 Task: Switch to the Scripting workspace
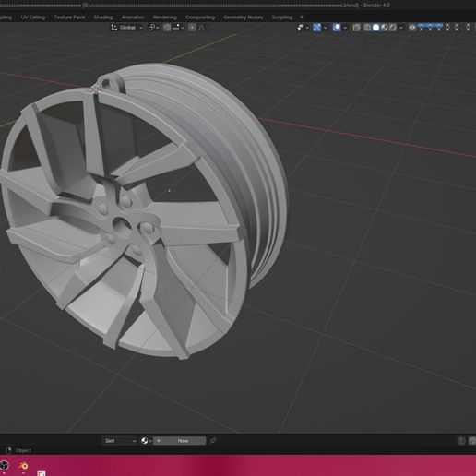282,18
